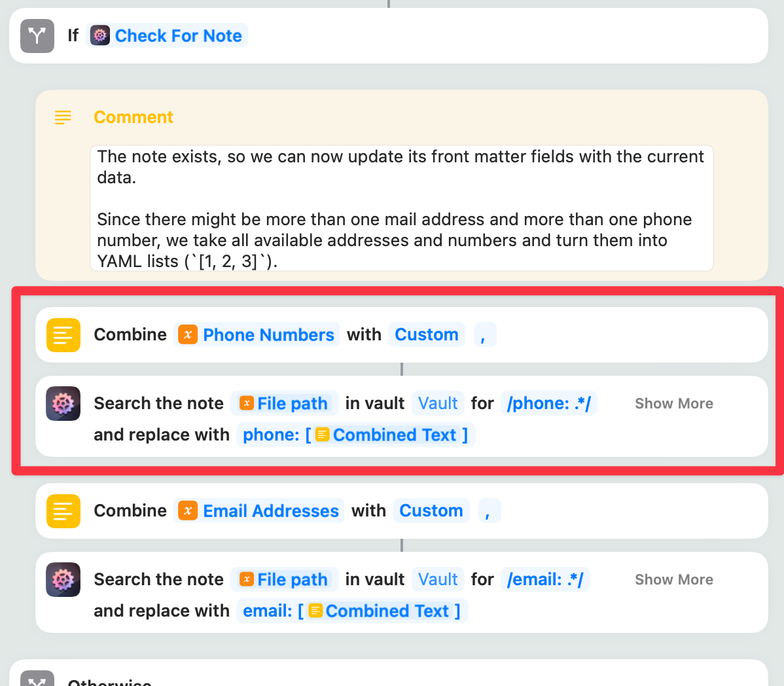Viewport: 784px width, 686px height.
Task: Click the /phone: .*/ search pattern field
Action: point(548,404)
